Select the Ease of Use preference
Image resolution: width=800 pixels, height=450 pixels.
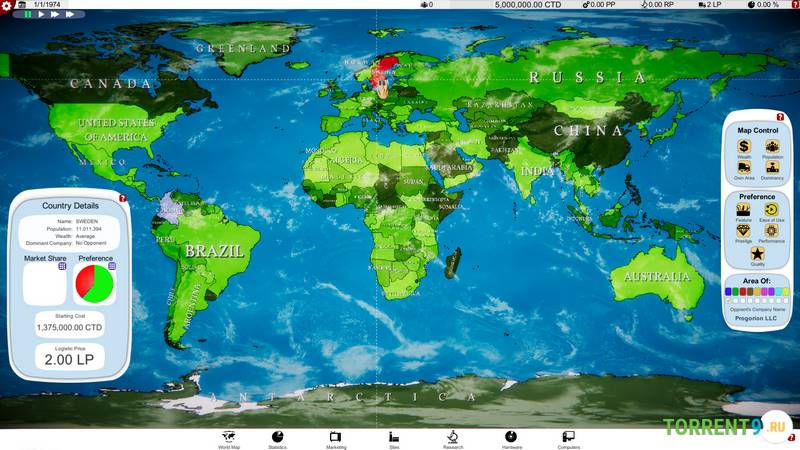pyautogui.click(x=771, y=210)
